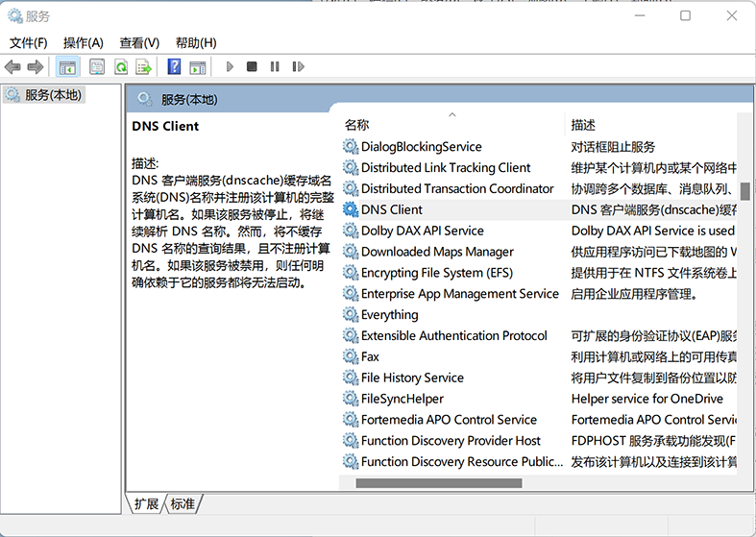This screenshot has width=756, height=537.
Task: Click the gear icon beside File History Service
Action: pos(351,378)
